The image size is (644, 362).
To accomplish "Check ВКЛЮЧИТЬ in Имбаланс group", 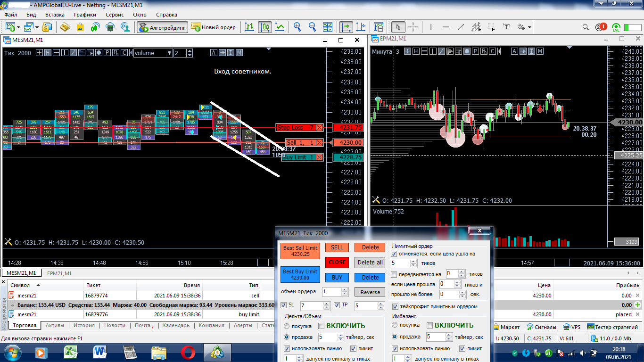I will tap(429, 326).
